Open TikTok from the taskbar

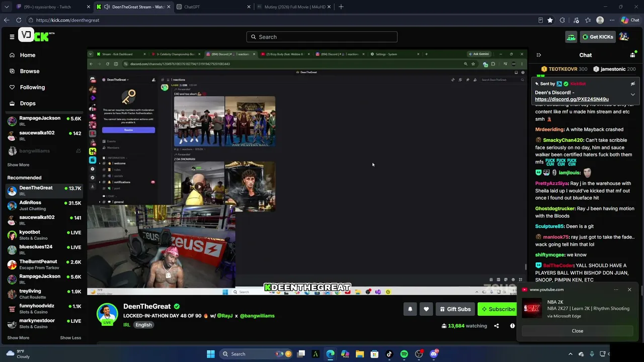click(x=389, y=354)
